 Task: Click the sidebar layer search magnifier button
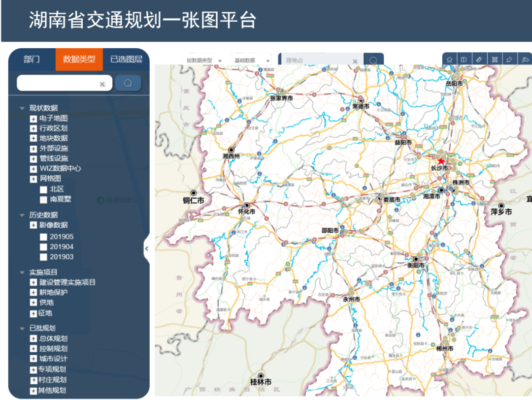[128, 83]
